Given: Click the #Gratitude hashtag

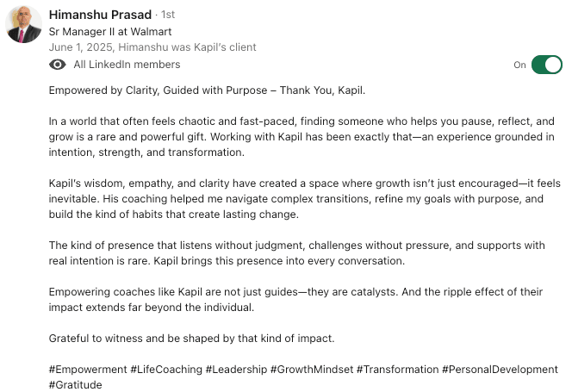Looking at the screenshot, I should 75,385.
